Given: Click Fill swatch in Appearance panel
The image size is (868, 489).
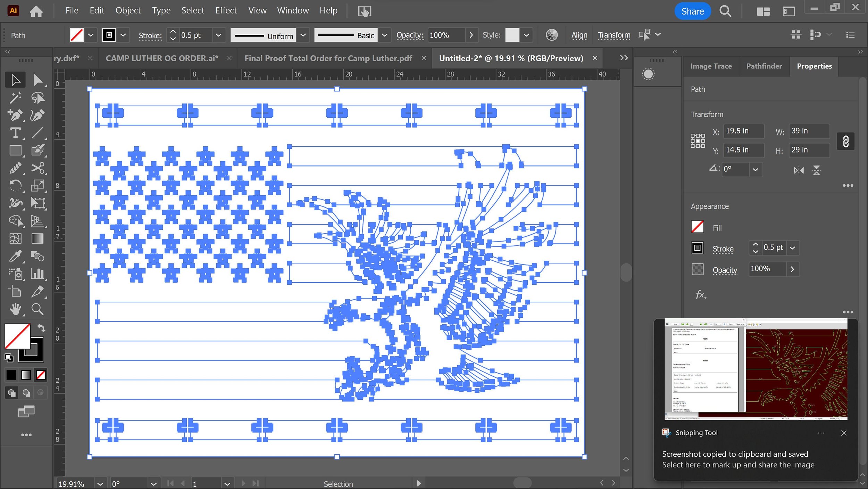Looking at the screenshot, I should pos(697,227).
